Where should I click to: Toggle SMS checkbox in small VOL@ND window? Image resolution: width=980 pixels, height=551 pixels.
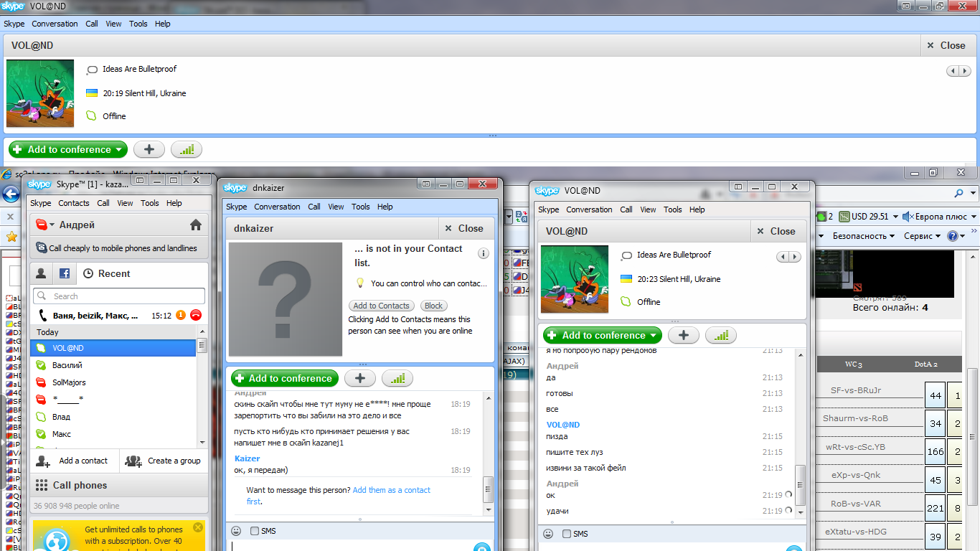point(567,534)
